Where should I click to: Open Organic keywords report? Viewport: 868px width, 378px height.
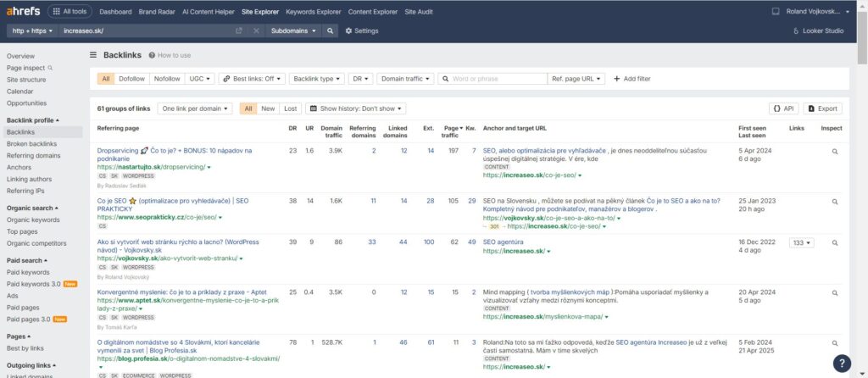pos(33,220)
